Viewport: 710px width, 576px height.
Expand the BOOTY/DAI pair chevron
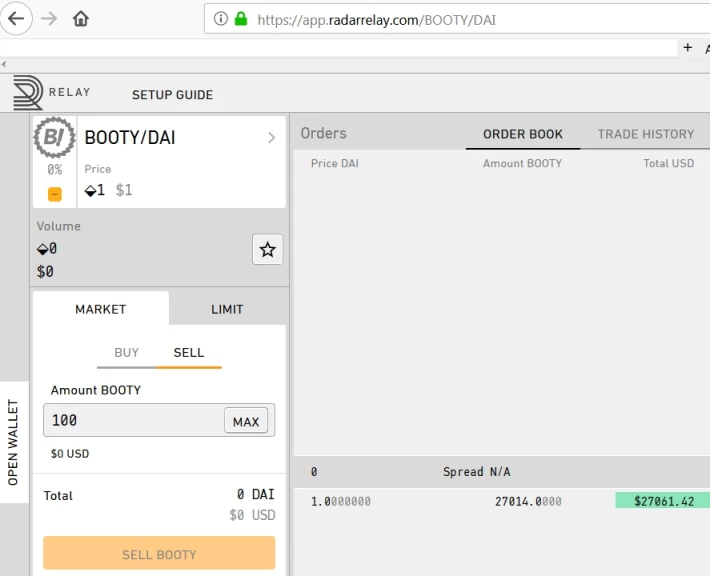[271, 138]
